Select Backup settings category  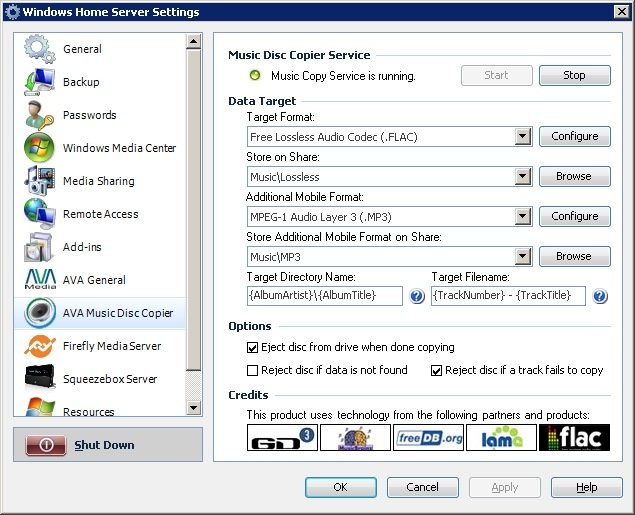coord(100,82)
